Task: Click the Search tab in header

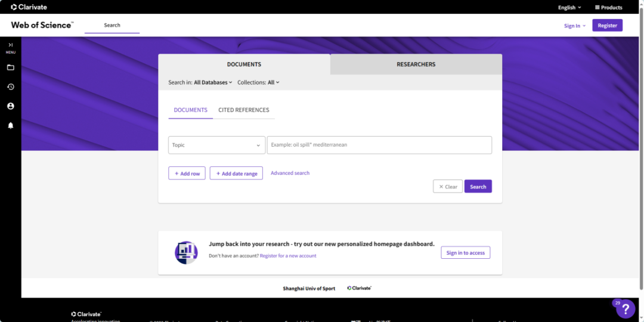Action: click(x=112, y=25)
